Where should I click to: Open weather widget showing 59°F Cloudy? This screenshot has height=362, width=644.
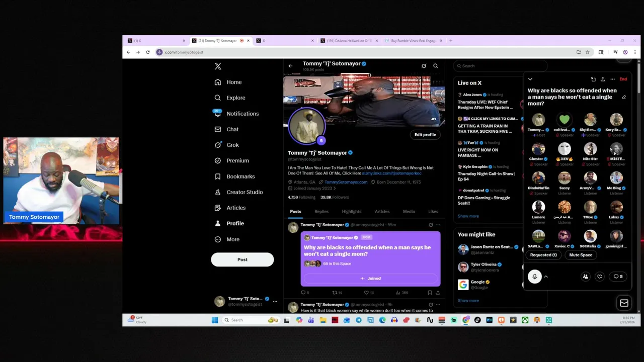coord(136,320)
